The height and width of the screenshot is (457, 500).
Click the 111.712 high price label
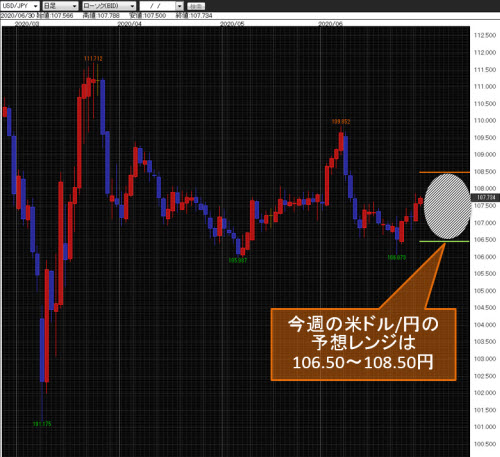[93, 59]
